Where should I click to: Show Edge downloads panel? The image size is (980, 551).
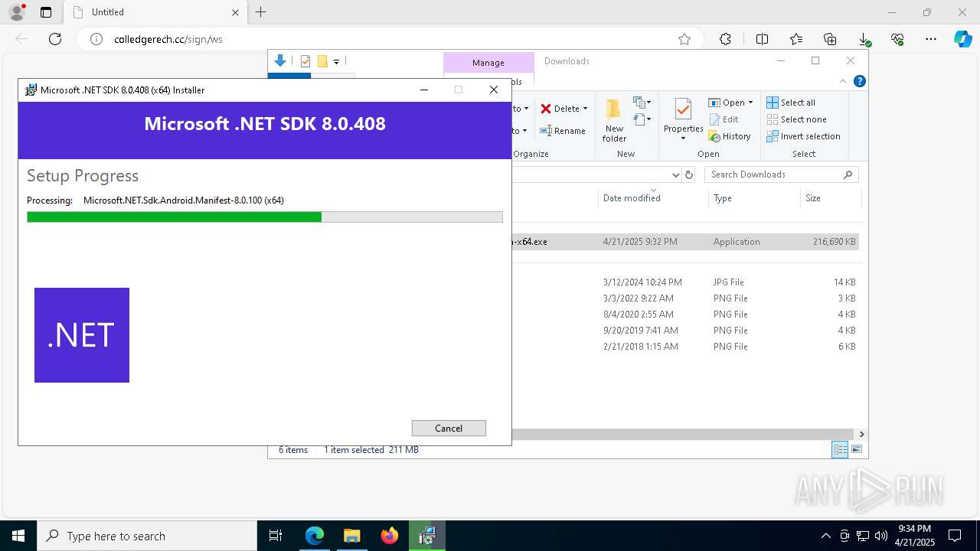click(864, 39)
